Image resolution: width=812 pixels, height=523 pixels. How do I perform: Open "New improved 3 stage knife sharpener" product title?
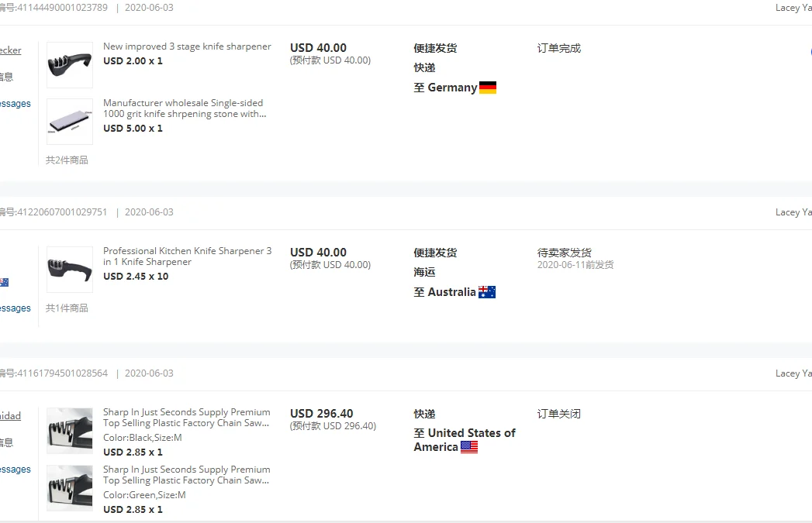pos(187,46)
